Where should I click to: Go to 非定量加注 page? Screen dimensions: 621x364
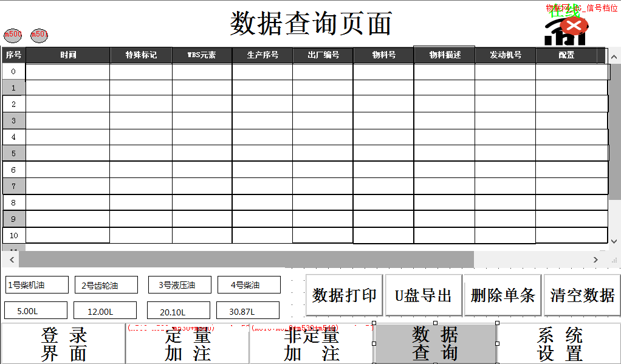(x=311, y=345)
